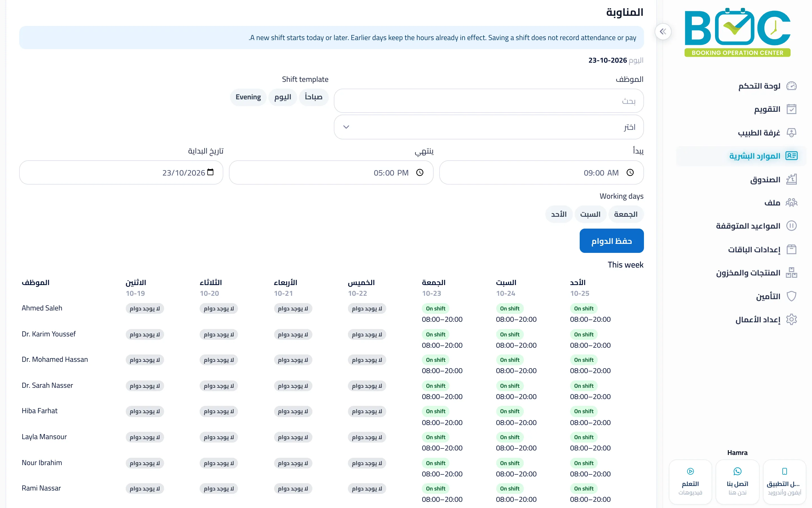
Task: Open the غرفة الطبيب doctor room icon
Action: pos(791,133)
